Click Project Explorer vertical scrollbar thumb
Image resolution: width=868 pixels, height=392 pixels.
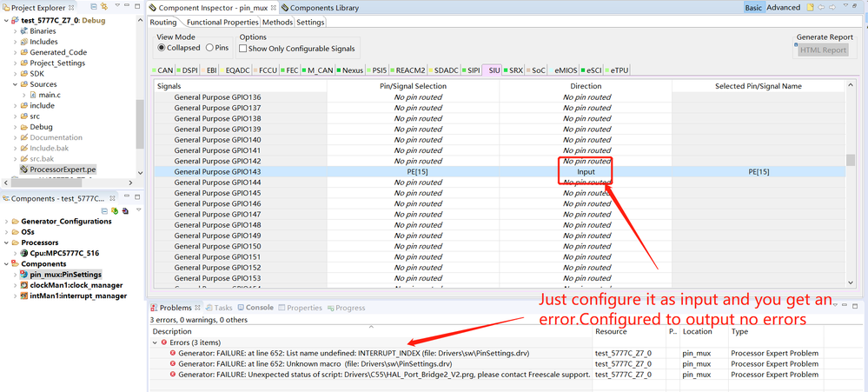140,123
